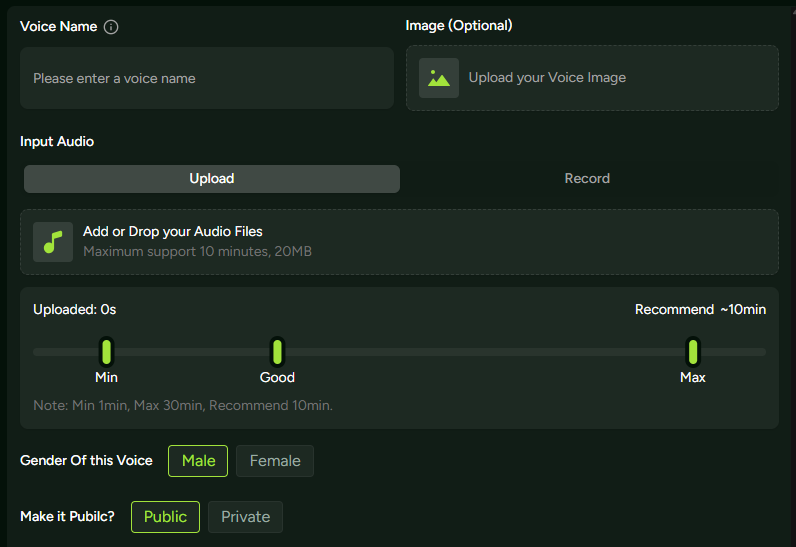Screen dimensions: 796x547
Task: Click the green music note icon
Action: point(53,242)
